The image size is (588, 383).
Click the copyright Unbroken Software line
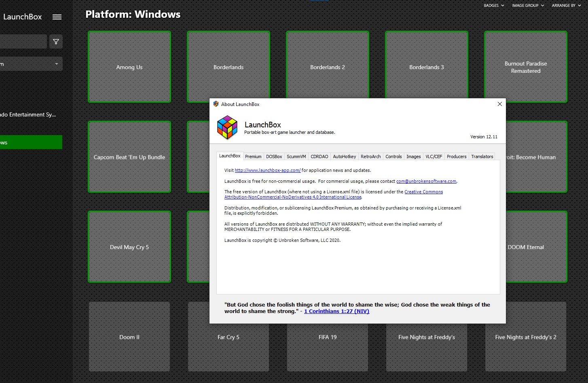(x=282, y=240)
